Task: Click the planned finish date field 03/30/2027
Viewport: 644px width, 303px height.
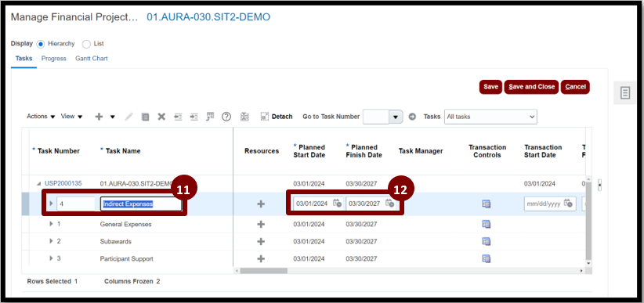Action: click(x=365, y=204)
